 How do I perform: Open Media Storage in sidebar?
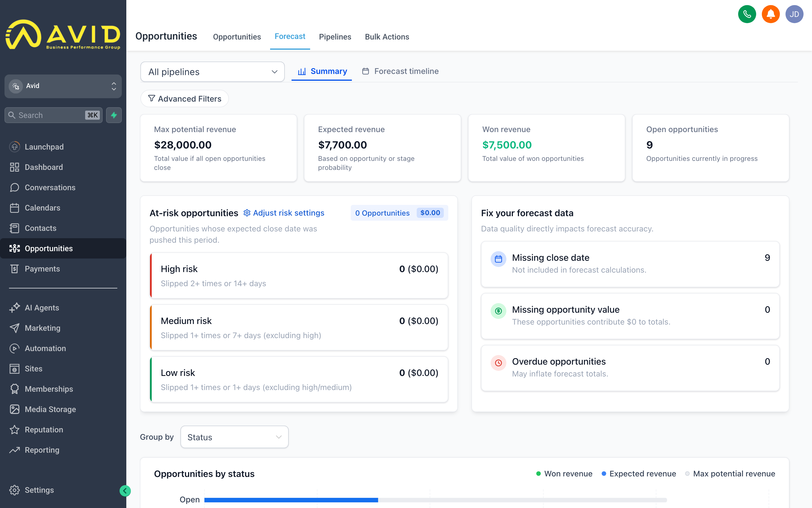coord(63,409)
